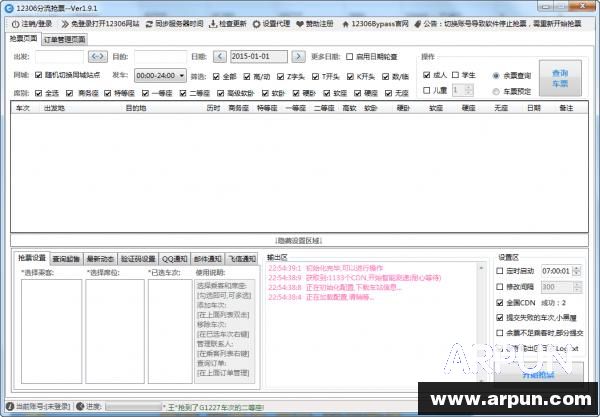Viewport: 600px width, 417px height.
Task: Toggle the 高级软卧 seat checkbox
Action: click(220, 93)
